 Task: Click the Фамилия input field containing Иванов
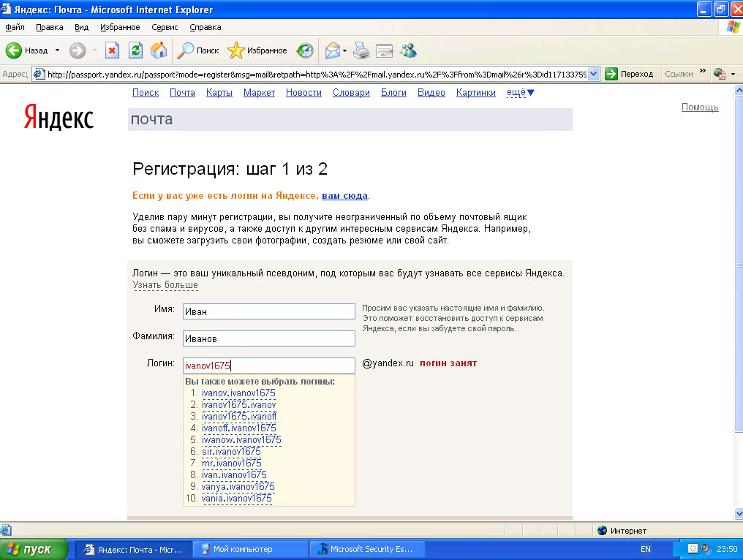tap(268, 338)
